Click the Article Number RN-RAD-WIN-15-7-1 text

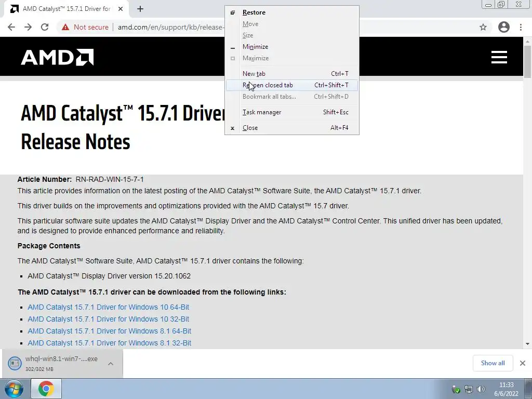(81, 179)
